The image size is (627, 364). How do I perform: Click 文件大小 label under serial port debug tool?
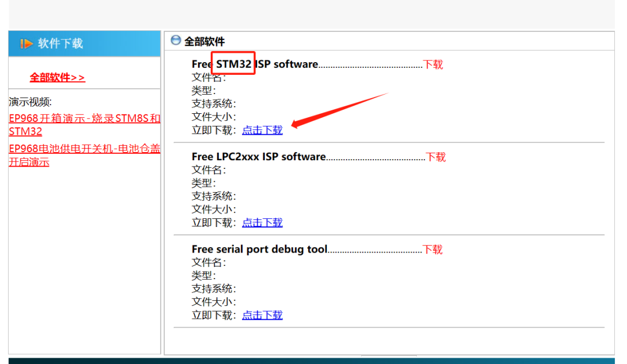[x=213, y=302]
